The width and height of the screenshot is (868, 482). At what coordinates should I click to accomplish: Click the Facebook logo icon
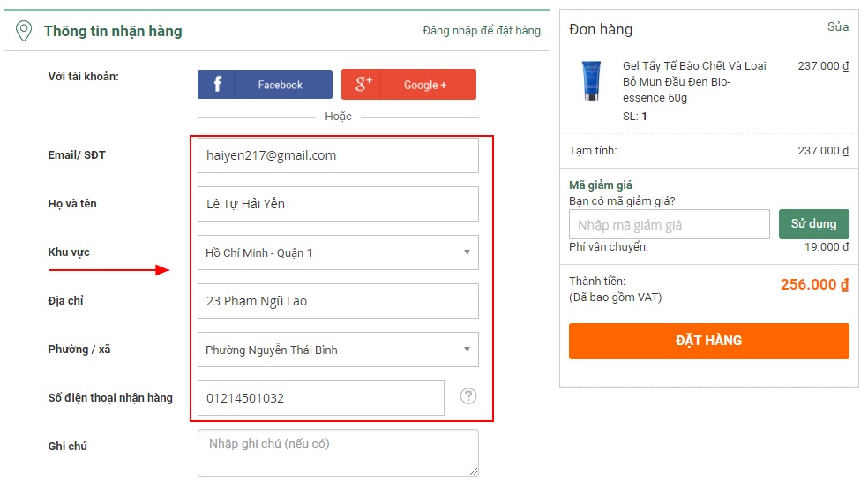coord(217,85)
